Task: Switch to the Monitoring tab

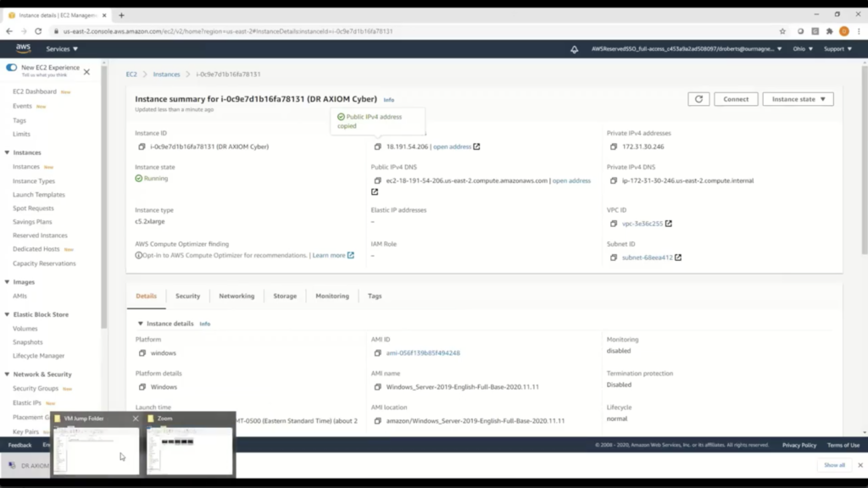Action: (332, 296)
